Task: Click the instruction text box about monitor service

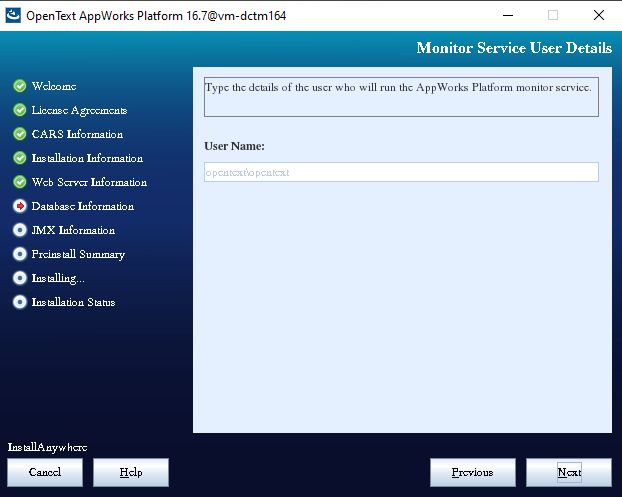Action: point(400,97)
